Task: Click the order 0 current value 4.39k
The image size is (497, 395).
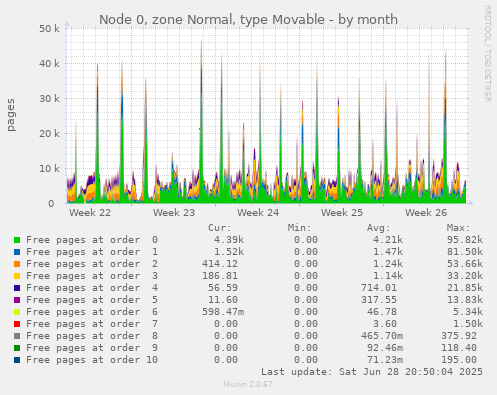Action: point(229,240)
